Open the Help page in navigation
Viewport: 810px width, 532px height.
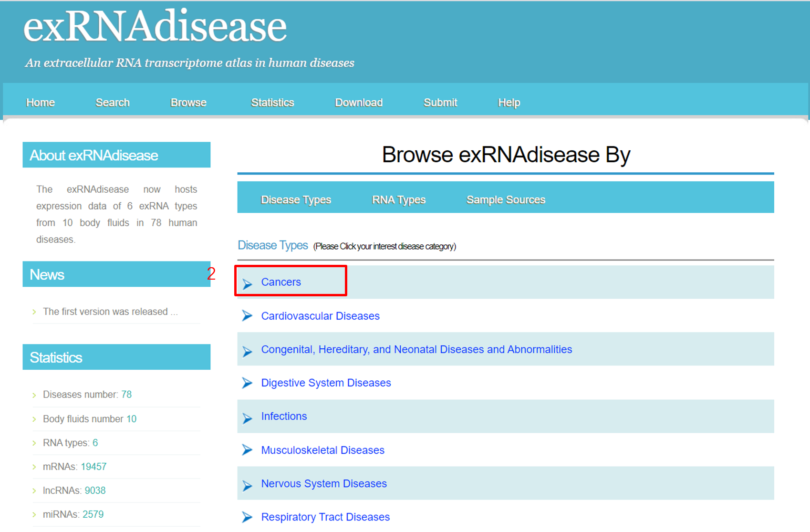click(x=509, y=103)
